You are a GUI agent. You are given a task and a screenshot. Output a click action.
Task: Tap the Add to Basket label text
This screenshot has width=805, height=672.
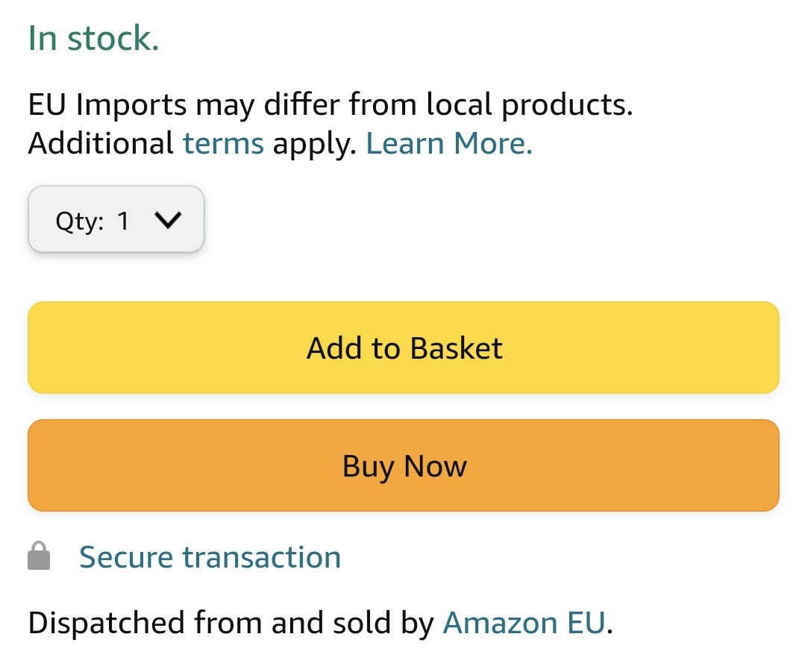404,348
